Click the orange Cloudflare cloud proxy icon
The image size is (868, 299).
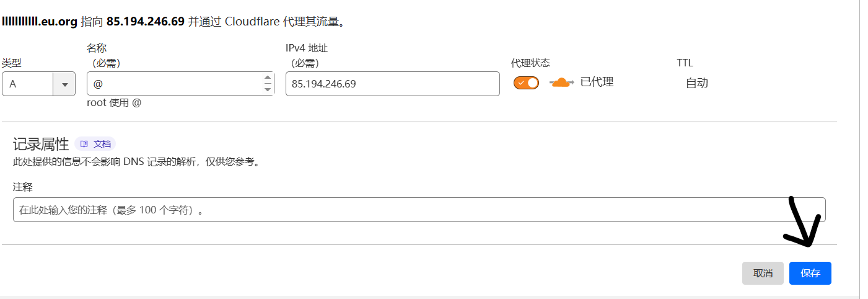561,83
